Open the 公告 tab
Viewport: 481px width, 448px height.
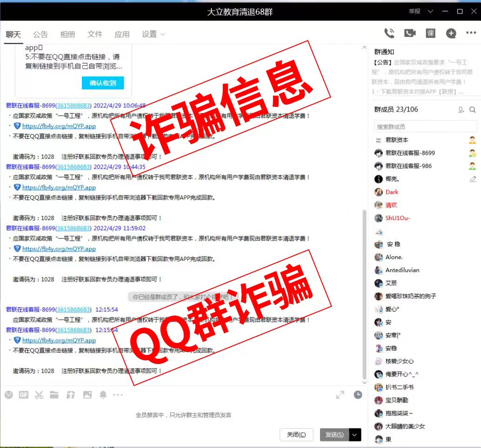[x=40, y=34]
